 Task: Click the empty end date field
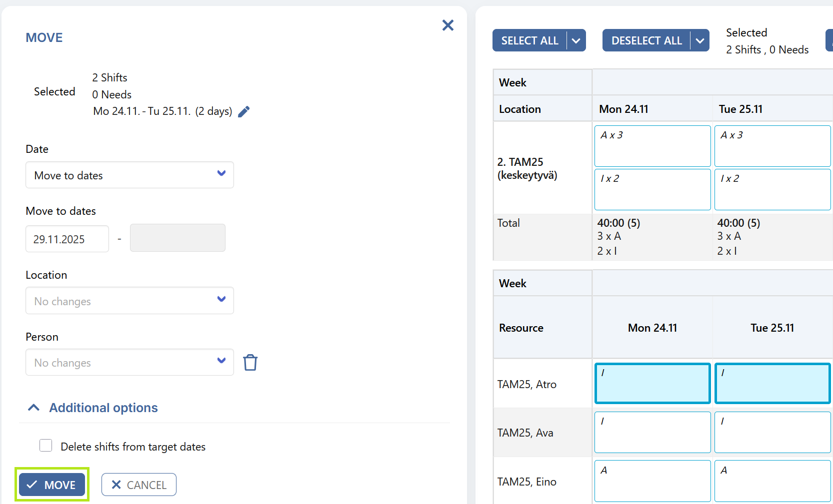tap(177, 238)
